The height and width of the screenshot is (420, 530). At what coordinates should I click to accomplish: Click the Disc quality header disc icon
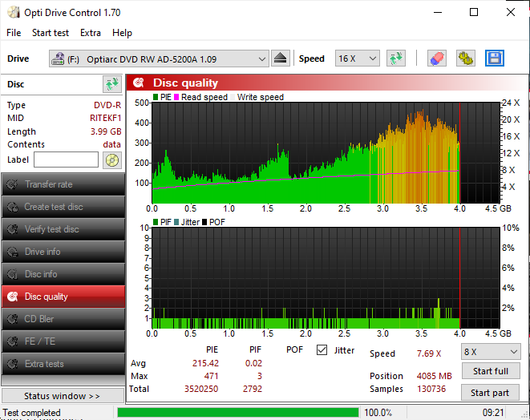[x=138, y=83]
